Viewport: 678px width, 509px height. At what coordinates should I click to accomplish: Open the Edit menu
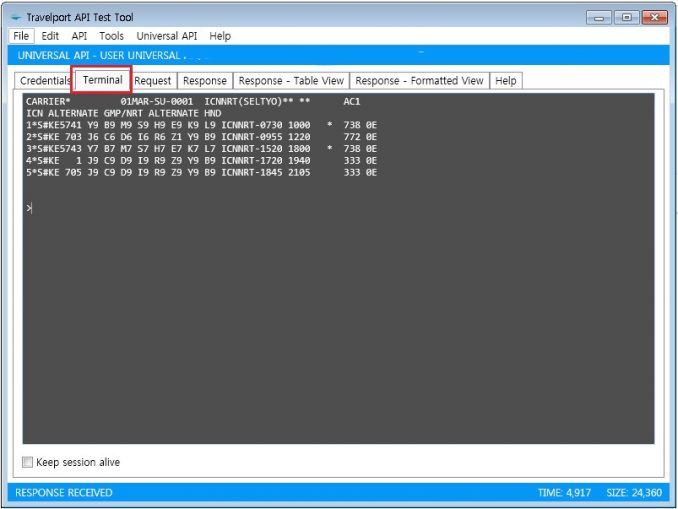50,36
